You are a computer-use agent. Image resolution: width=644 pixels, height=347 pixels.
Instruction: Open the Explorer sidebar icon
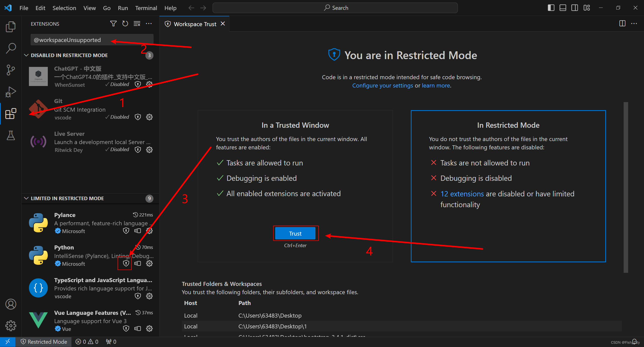11,26
